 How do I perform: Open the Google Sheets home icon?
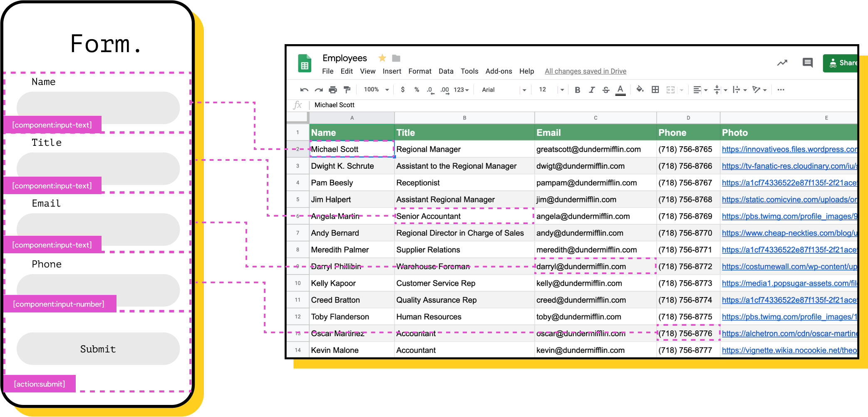(305, 63)
